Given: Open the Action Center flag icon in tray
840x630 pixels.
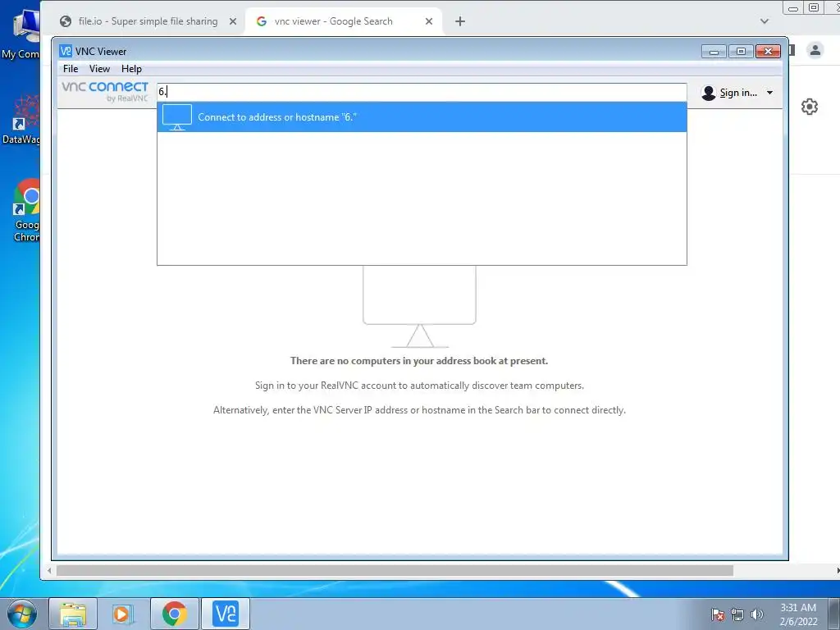Looking at the screenshot, I should 718,614.
